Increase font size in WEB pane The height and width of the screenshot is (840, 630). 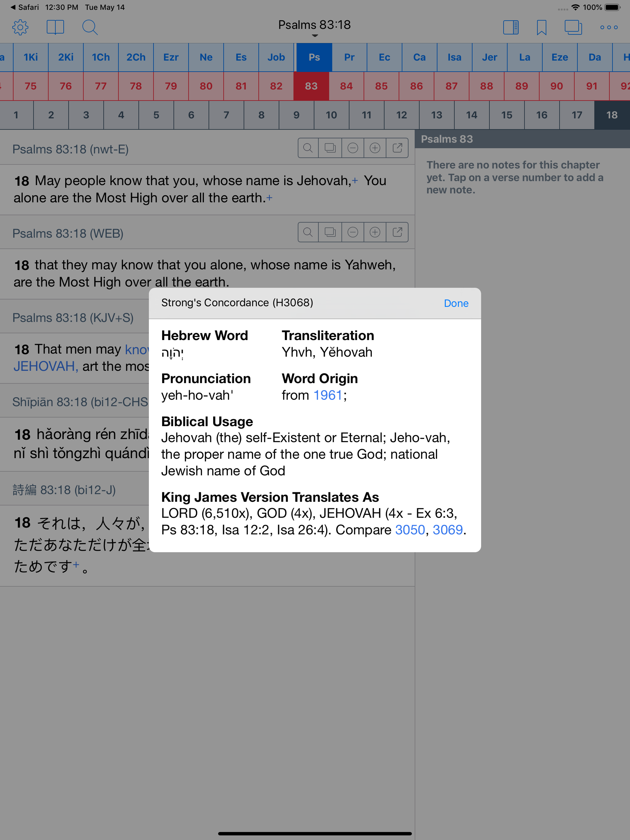point(375,232)
